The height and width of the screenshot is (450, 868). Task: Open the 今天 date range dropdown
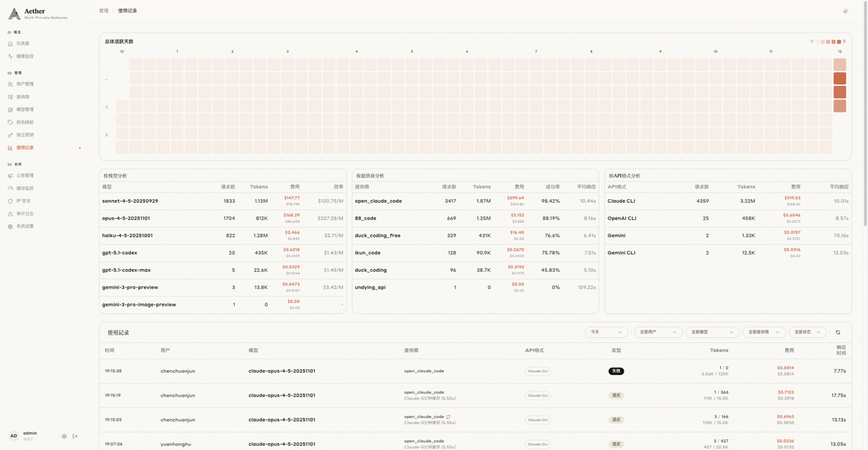click(x=606, y=333)
